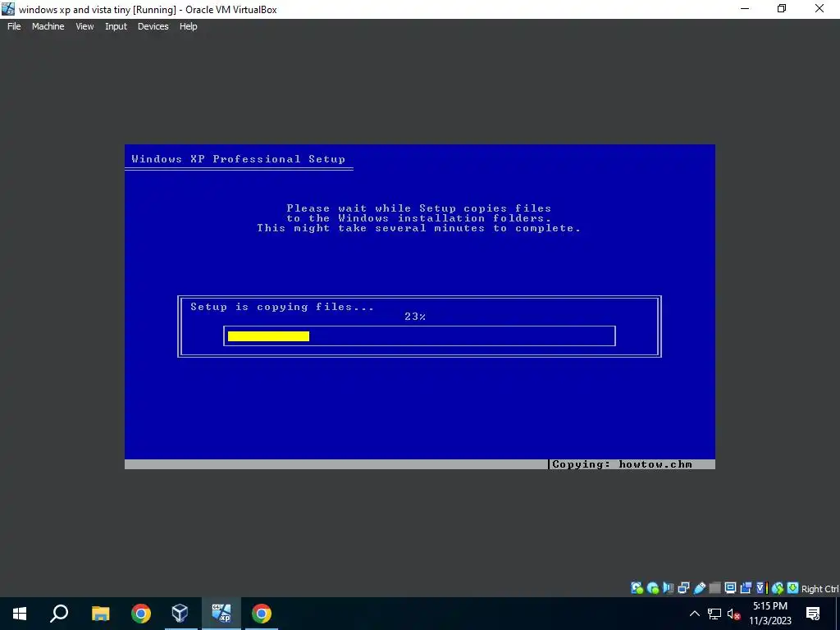Open the first Chrome taskbar icon
The height and width of the screenshot is (630, 840).
point(141,614)
